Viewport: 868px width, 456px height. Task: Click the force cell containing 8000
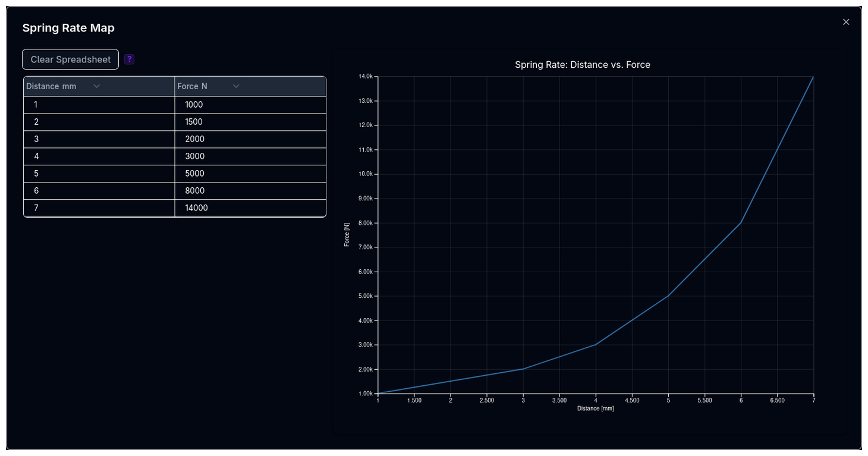coord(250,191)
